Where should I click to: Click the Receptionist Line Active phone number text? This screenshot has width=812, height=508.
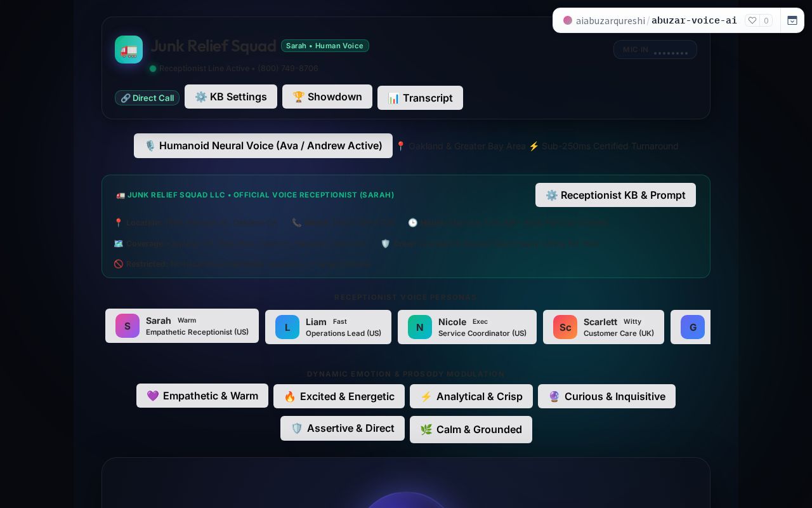(239, 68)
